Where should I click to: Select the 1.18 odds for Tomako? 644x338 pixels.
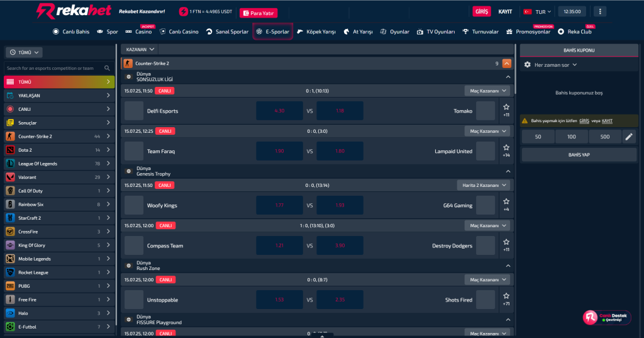point(340,111)
